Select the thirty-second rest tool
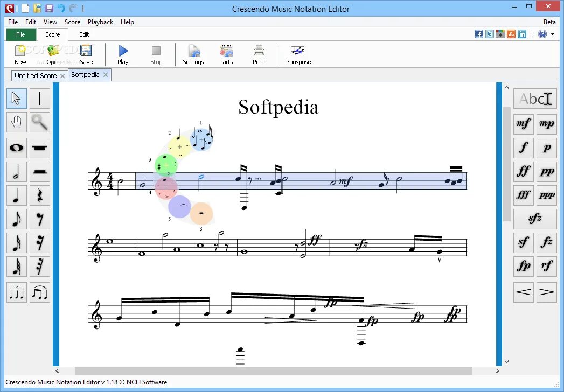Viewport: 564px width, 392px height. (39, 267)
